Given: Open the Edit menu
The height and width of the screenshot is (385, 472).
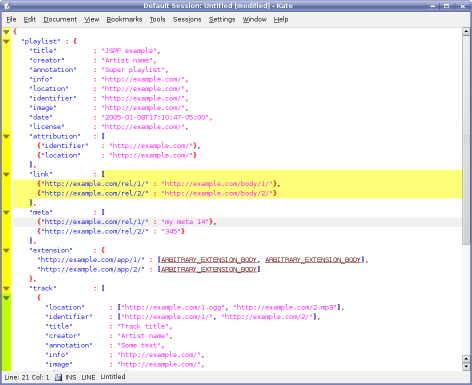Looking at the screenshot, I should click(x=29, y=19).
